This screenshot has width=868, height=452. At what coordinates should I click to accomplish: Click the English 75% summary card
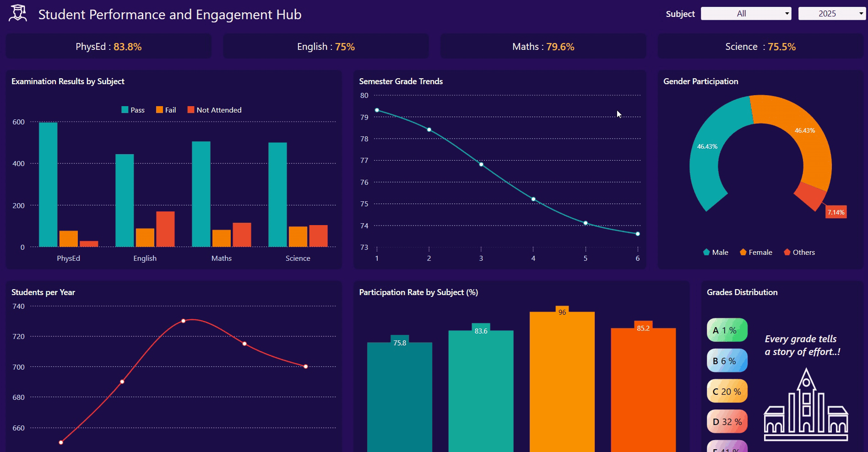pyautogui.click(x=325, y=46)
